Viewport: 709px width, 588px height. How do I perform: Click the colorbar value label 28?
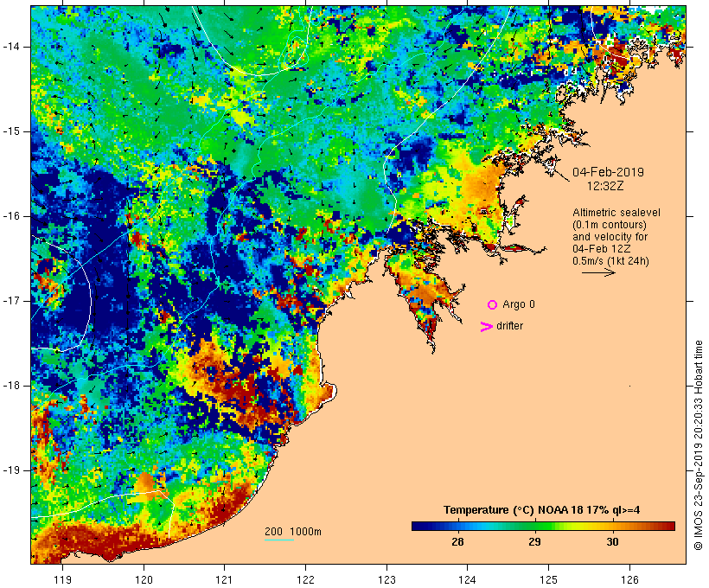(457, 542)
